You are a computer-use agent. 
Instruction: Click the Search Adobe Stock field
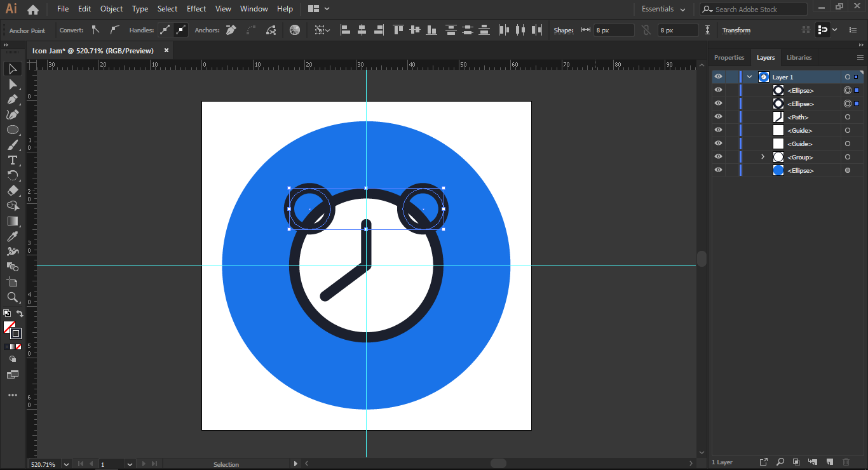[x=754, y=9]
